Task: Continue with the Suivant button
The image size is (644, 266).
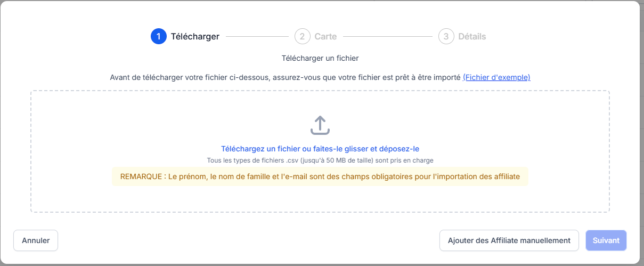Action: click(606, 240)
